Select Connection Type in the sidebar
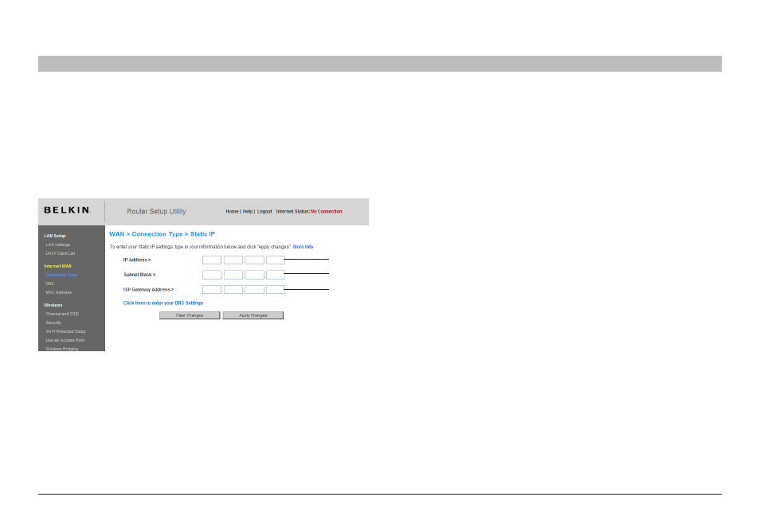Image resolution: width=760 pixels, height=532 pixels. 61,275
